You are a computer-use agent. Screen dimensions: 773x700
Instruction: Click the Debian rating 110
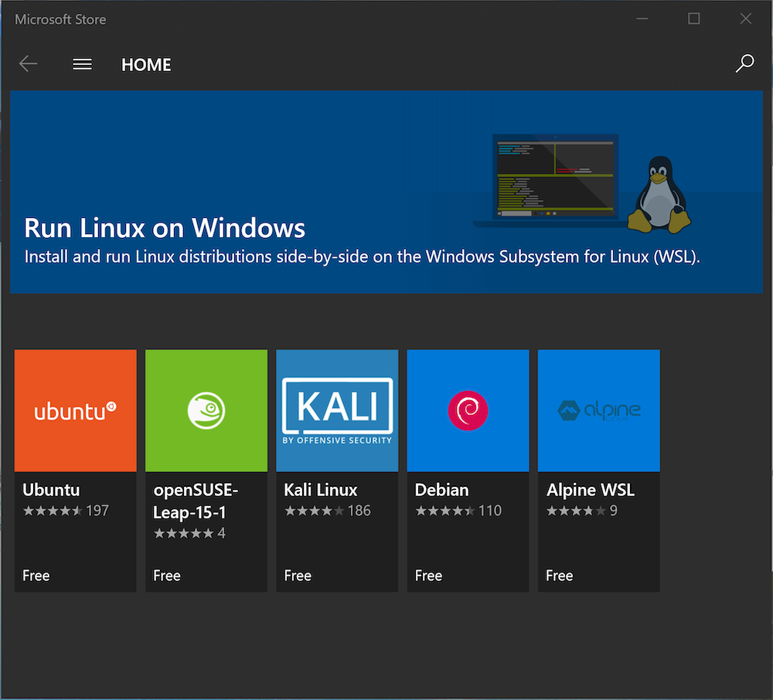click(458, 511)
